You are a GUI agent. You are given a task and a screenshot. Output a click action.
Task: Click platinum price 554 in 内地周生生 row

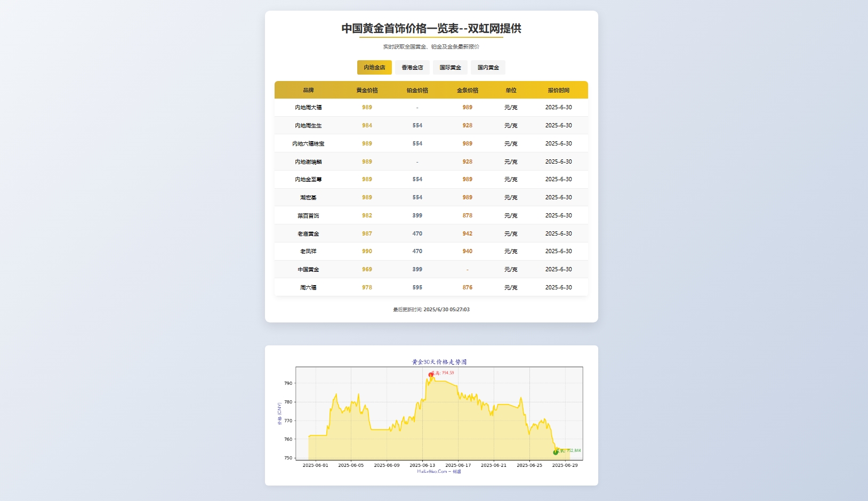coord(417,126)
